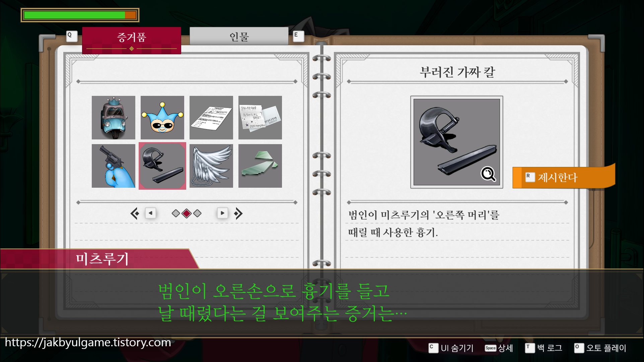Select the white wings evidence item

(211, 166)
